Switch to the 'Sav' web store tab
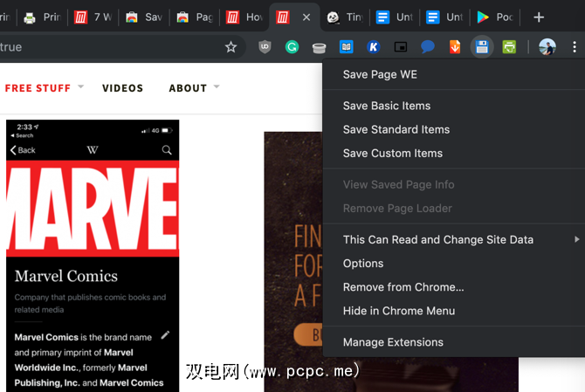 [144, 17]
